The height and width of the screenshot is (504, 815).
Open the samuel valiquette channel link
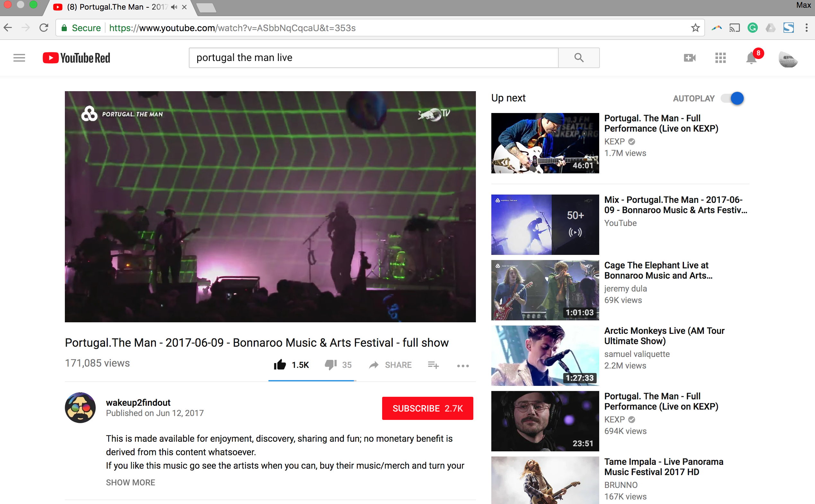click(637, 354)
